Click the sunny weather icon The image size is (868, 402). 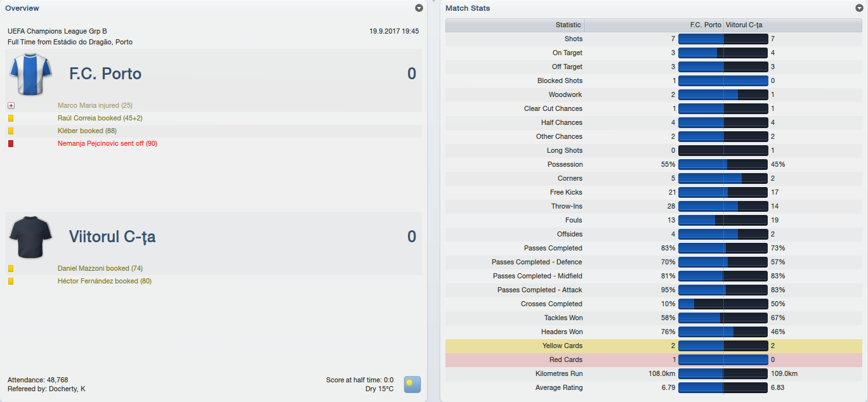[x=412, y=384]
